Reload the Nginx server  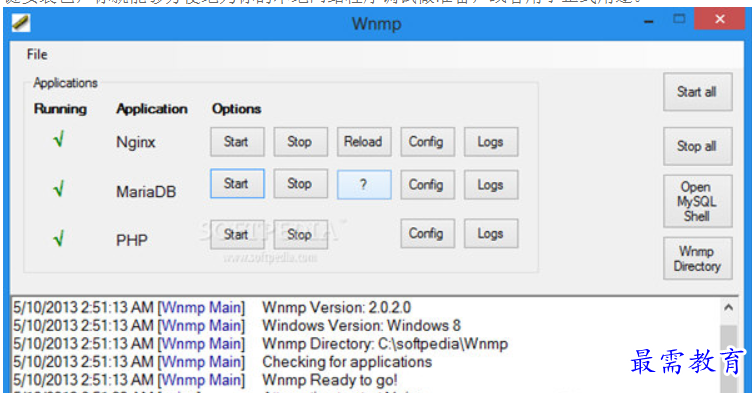pos(364,142)
